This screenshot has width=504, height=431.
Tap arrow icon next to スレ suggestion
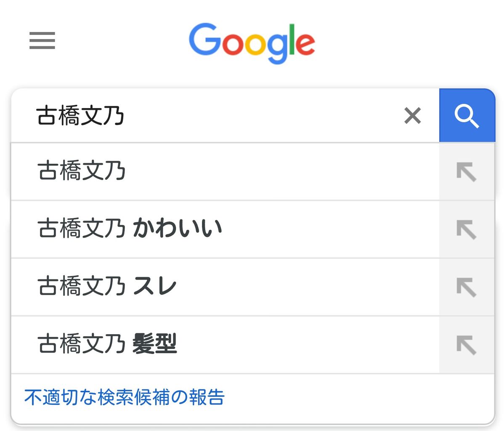(466, 287)
